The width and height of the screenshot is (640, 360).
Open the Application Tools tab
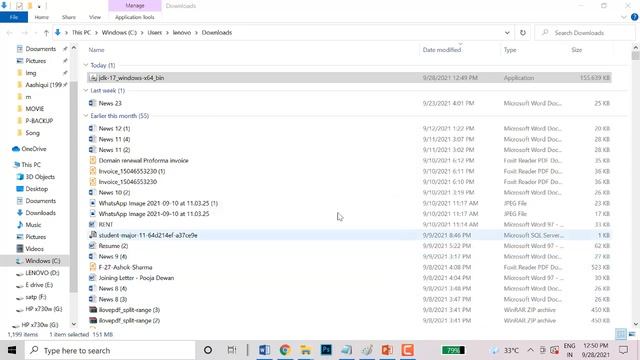point(135,17)
